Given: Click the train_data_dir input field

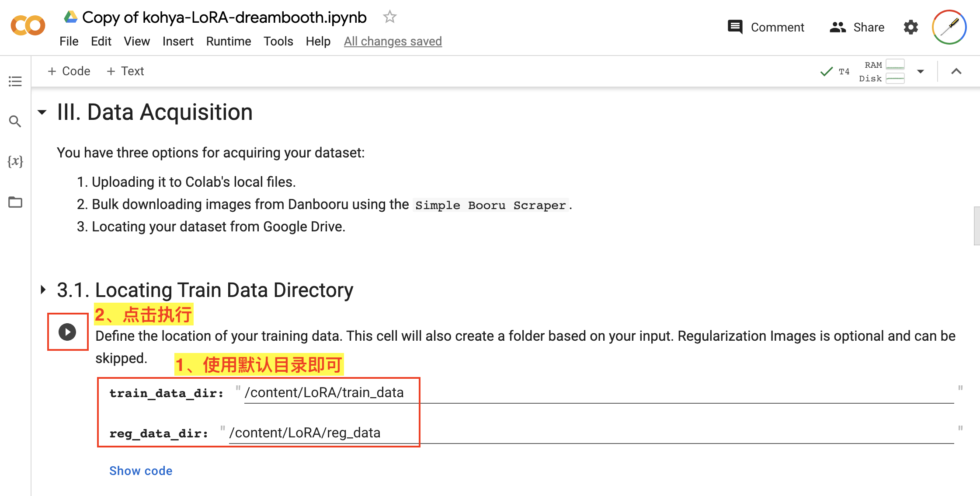Looking at the screenshot, I should click(x=599, y=393).
